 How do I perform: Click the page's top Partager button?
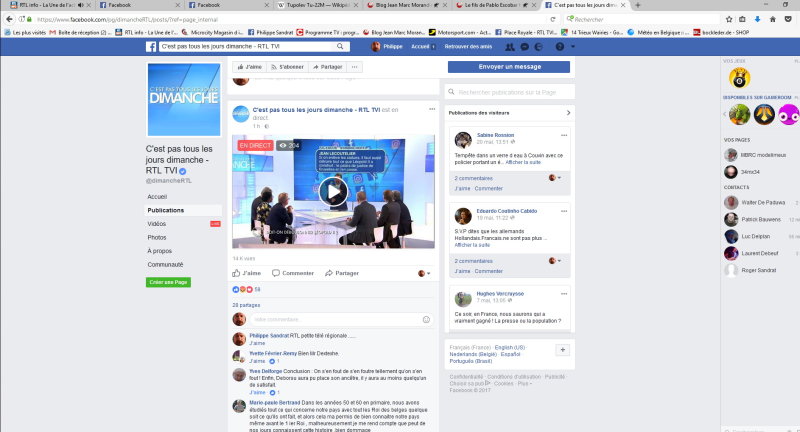coord(328,67)
